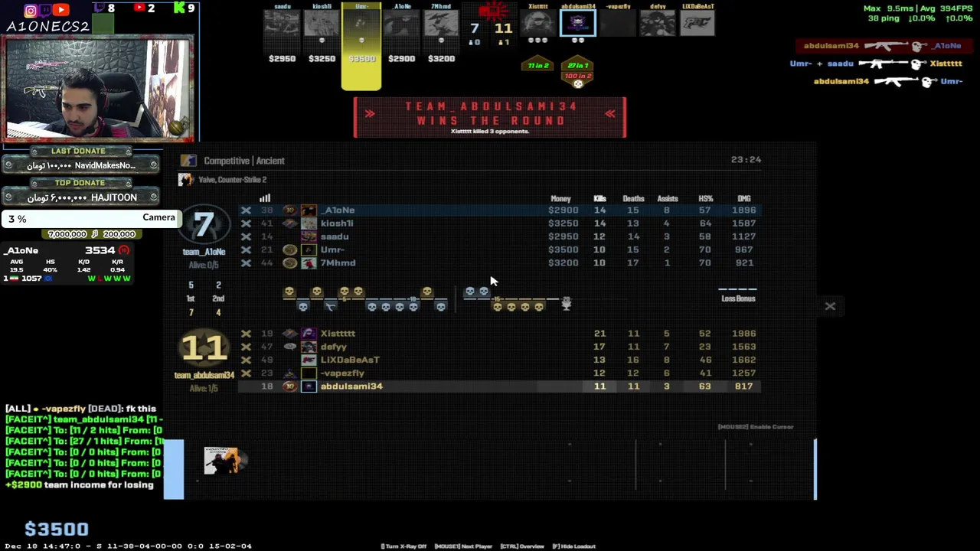Click the HS% column header
980x551 pixels.
705,199
